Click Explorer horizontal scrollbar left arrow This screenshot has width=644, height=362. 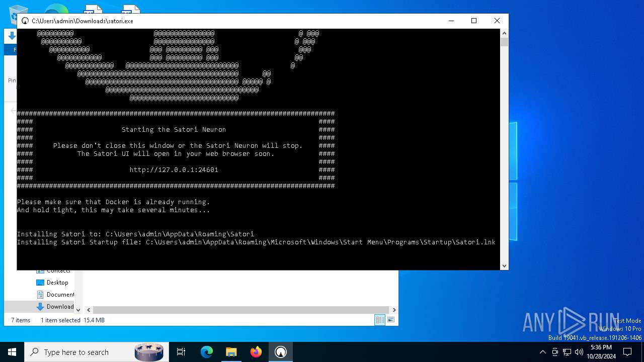89,310
